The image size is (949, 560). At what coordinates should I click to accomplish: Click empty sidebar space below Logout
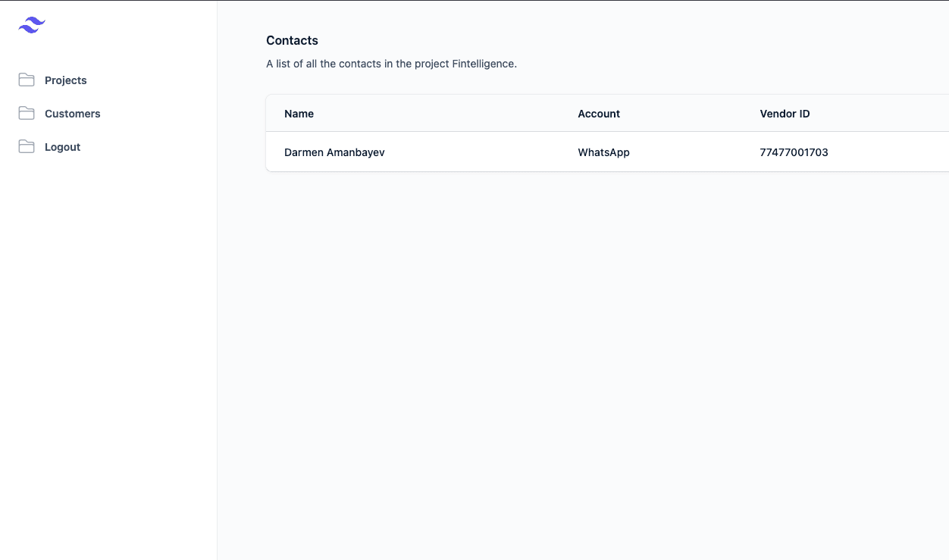tap(108, 341)
